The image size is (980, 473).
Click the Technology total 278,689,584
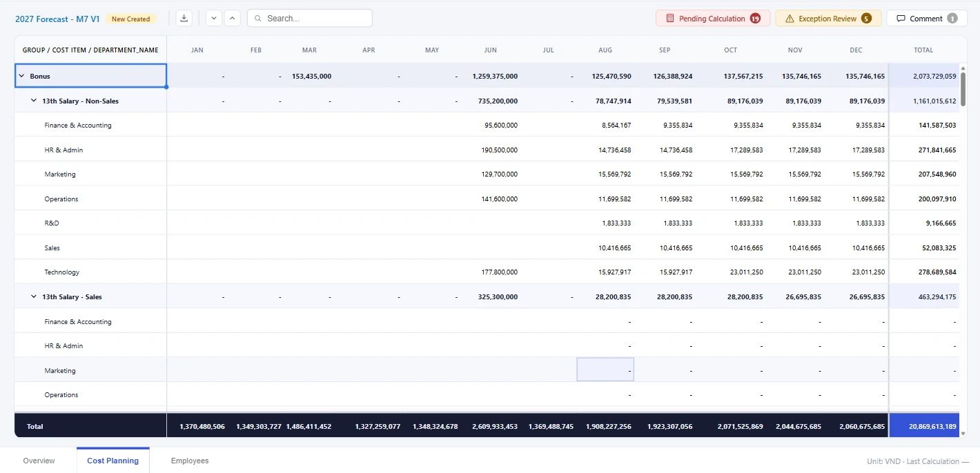pyautogui.click(x=937, y=272)
